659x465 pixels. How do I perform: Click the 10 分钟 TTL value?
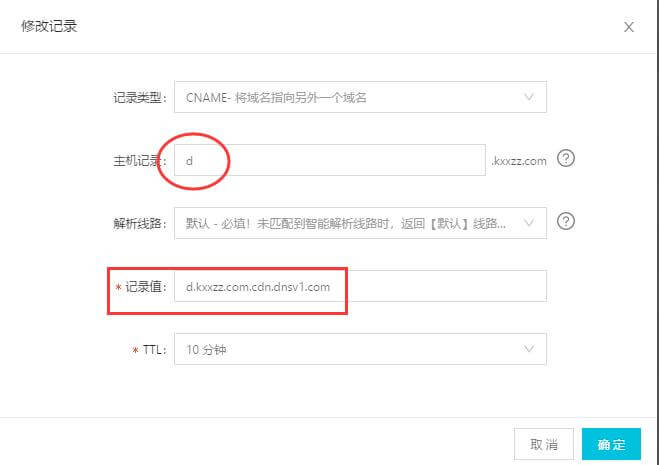[206, 349]
